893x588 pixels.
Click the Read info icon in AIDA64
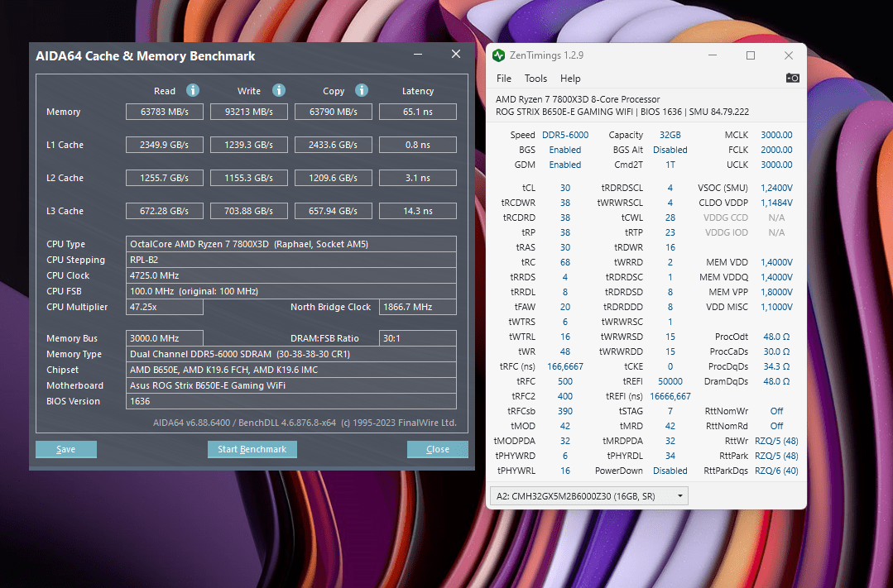click(193, 90)
